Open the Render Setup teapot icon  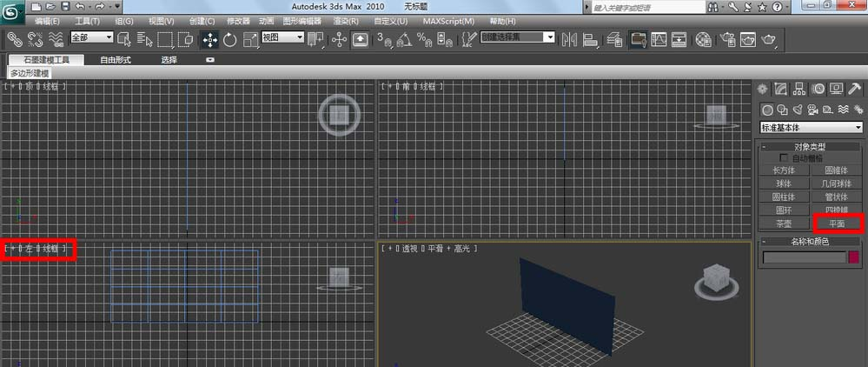click(x=728, y=39)
